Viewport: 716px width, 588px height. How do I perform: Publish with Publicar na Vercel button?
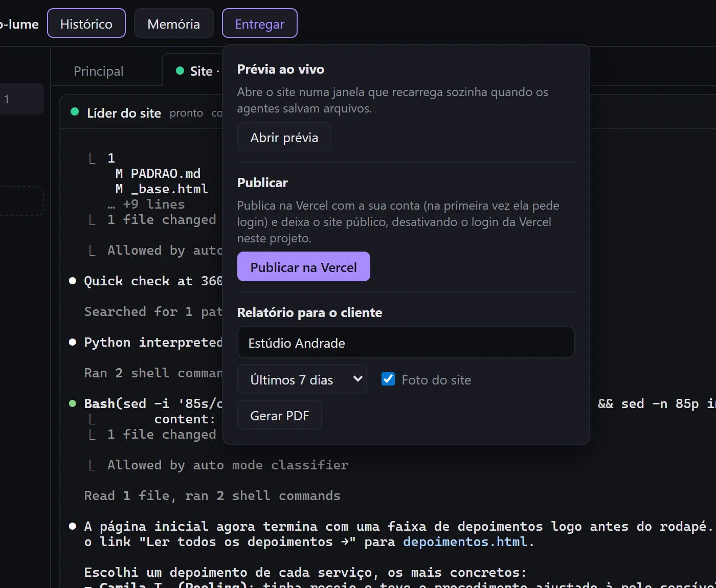pos(303,266)
